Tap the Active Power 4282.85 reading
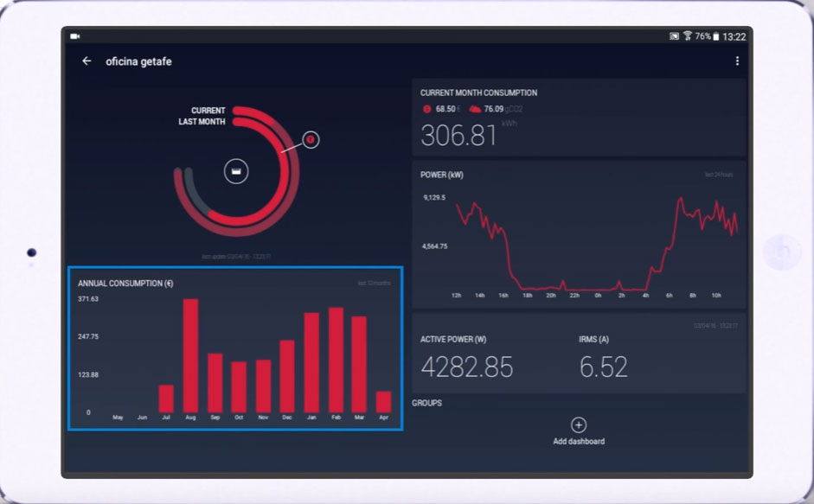Viewport: 814px width, 504px height. click(467, 367)
